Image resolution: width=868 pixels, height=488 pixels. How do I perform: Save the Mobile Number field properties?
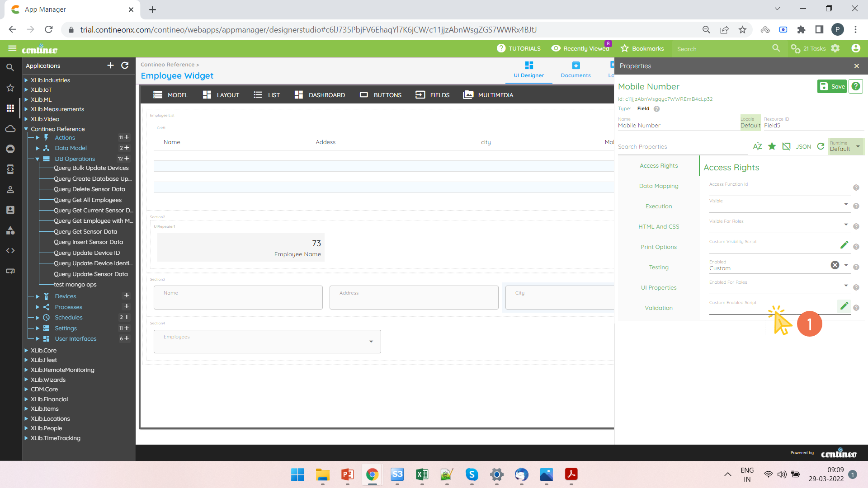tap(832, 86)
